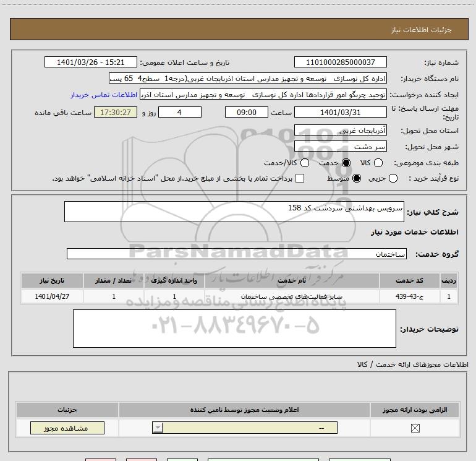The image size is (476, 461).
Task: Click the ردیف column header
Action: (449, 280)
